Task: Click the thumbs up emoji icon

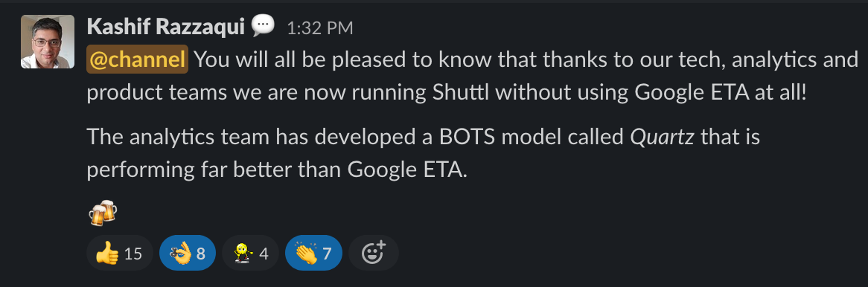Action: [107, 254]
